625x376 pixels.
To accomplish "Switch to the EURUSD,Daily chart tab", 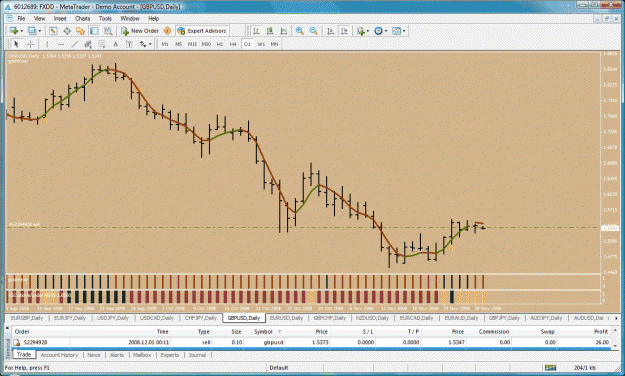I will tap(286, 318).
